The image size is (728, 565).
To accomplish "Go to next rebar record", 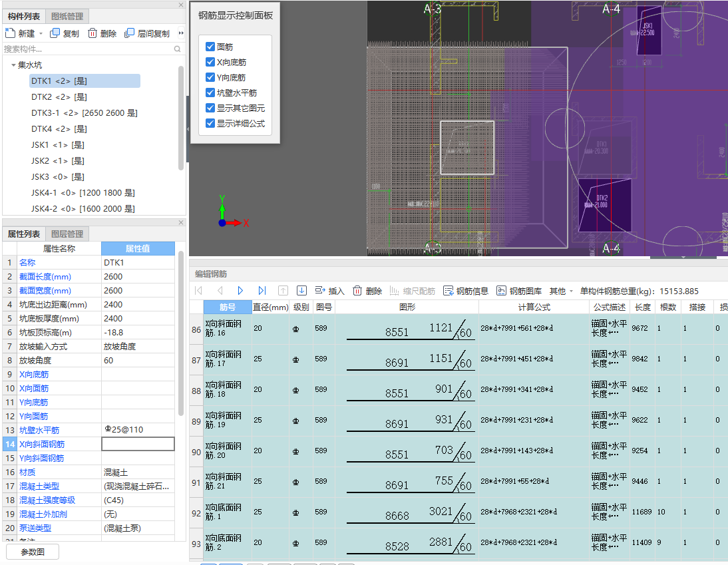I will coord(240,291).
